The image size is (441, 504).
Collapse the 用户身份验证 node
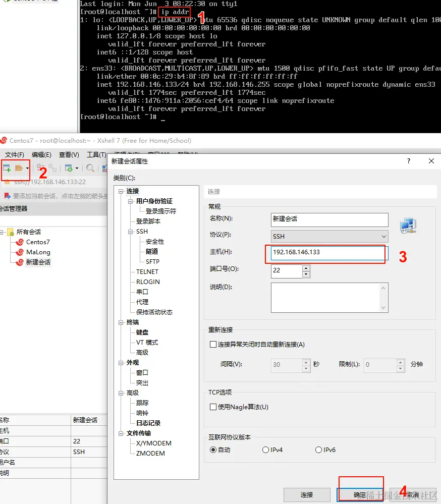click(x=131, y=201)
